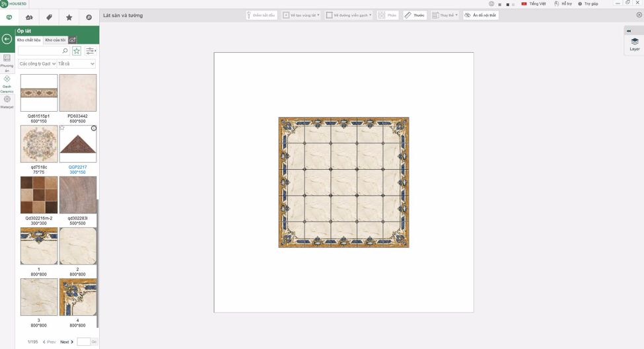Show info for QGP2217 tile

[94, 128]
